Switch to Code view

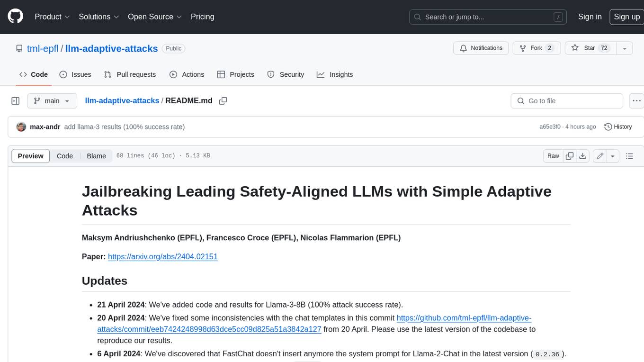point(65,156)
